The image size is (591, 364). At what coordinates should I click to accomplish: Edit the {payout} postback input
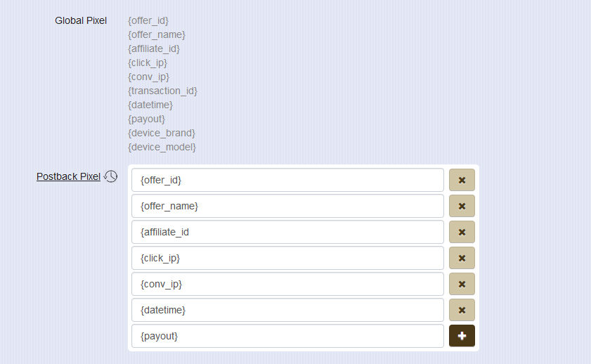tap(287, 336)
